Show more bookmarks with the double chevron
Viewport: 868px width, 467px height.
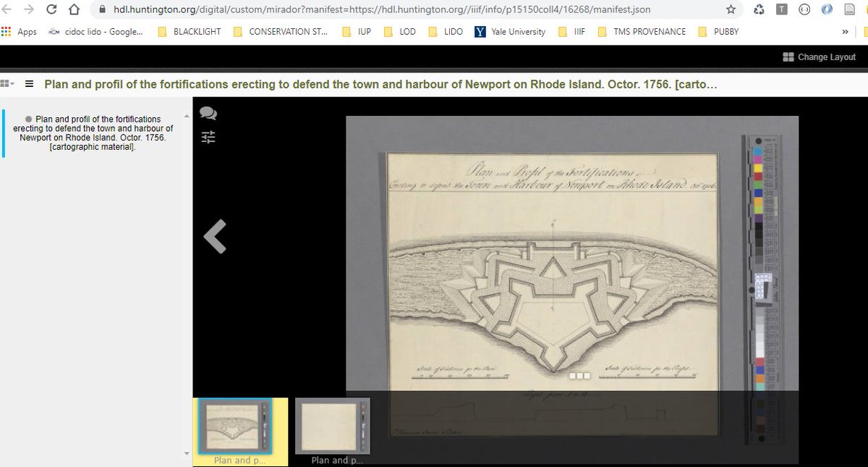coord(845,32)
